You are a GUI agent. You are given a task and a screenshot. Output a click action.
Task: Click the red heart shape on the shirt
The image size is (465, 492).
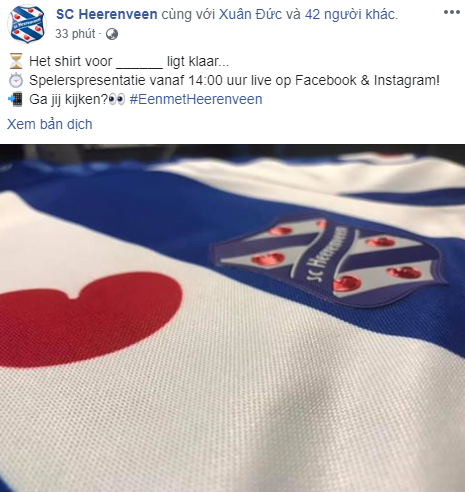coord(90,317)
